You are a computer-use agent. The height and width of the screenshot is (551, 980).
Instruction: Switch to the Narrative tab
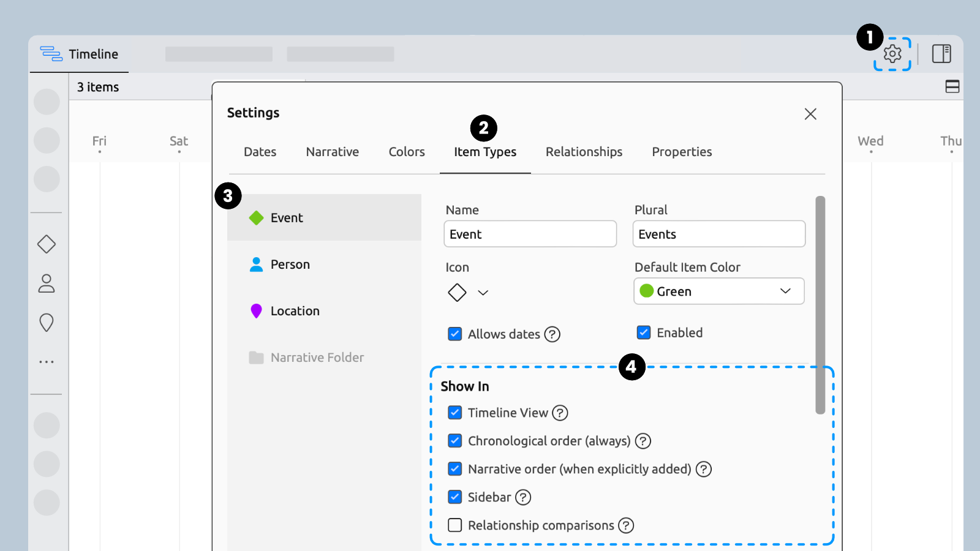[x=333, y=152]
